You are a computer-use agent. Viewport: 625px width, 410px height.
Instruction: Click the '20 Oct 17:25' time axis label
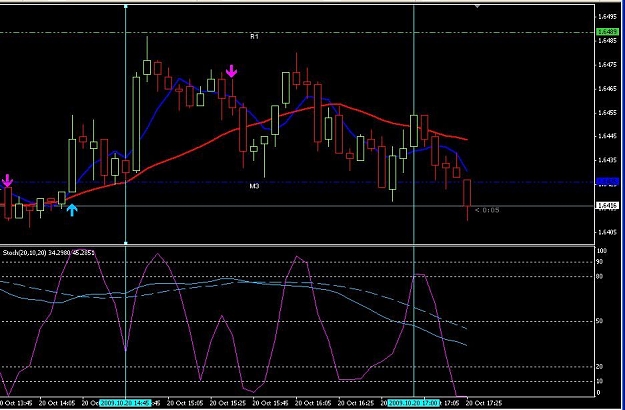485,403
